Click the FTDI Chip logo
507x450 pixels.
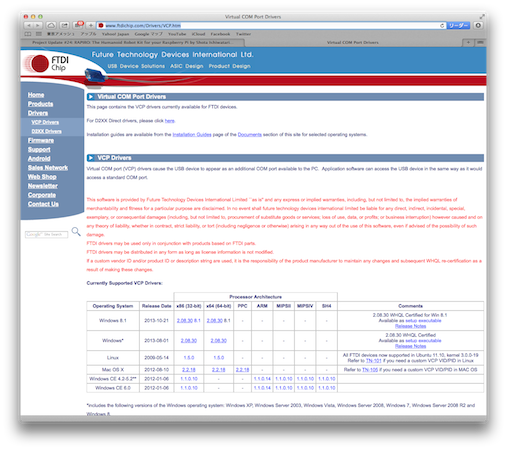pos(46,63)
